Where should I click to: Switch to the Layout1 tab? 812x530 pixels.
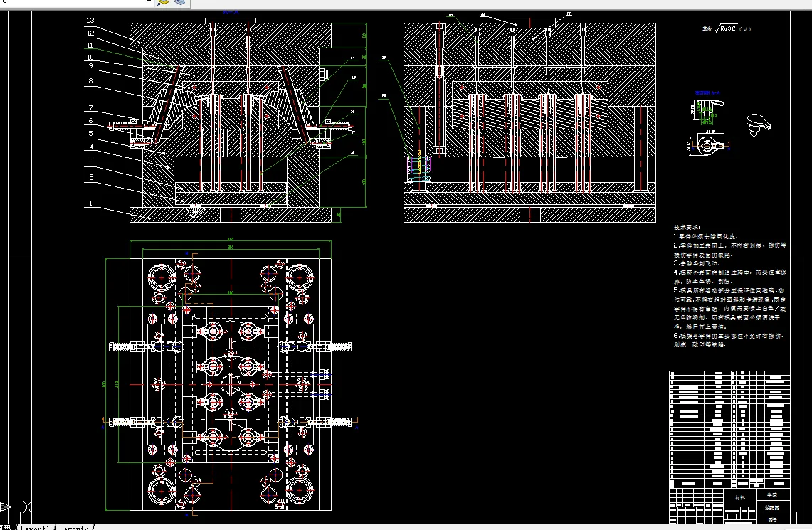pyautogui.click(x=35, y=528)
